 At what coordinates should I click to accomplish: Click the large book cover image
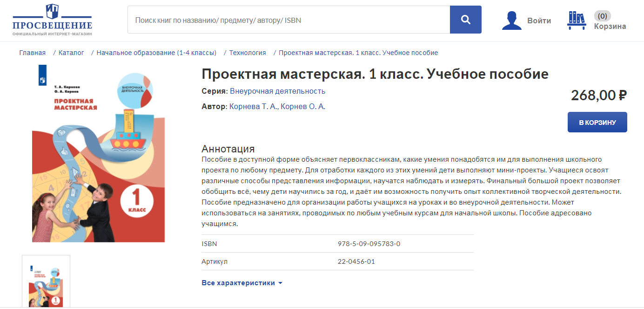(x=99, y=154)
